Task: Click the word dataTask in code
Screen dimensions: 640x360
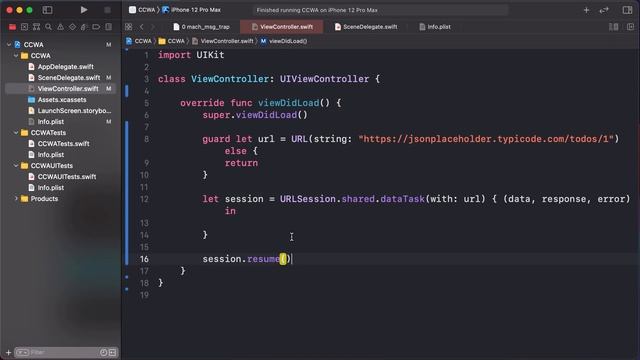Action: point(402,199)
